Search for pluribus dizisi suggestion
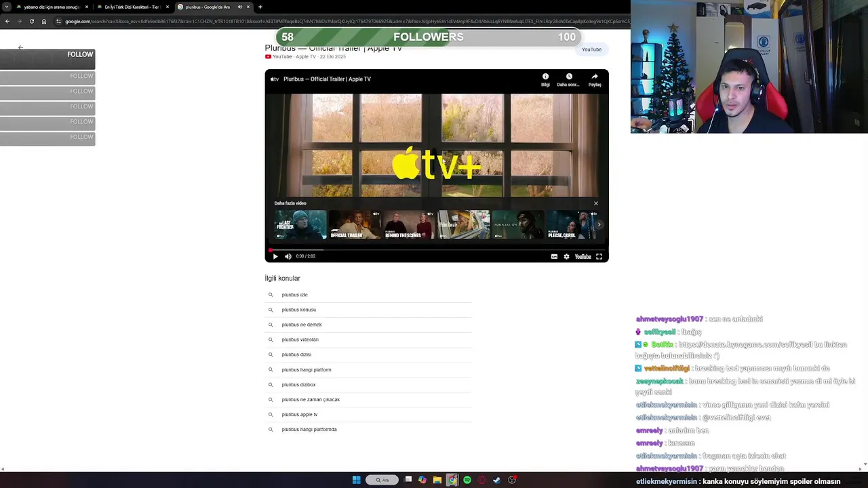This screenshot has height=488, width=868. click(368, 354)
